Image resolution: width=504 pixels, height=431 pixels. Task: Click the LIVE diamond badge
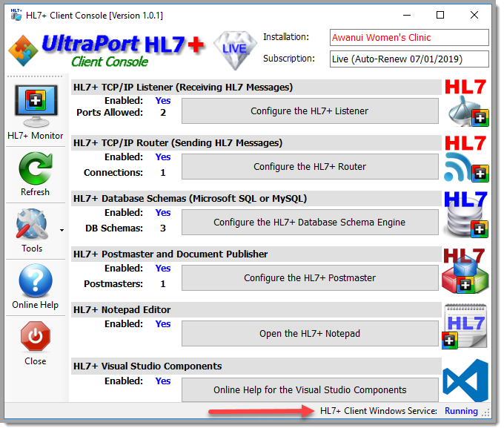coord(235,50)
